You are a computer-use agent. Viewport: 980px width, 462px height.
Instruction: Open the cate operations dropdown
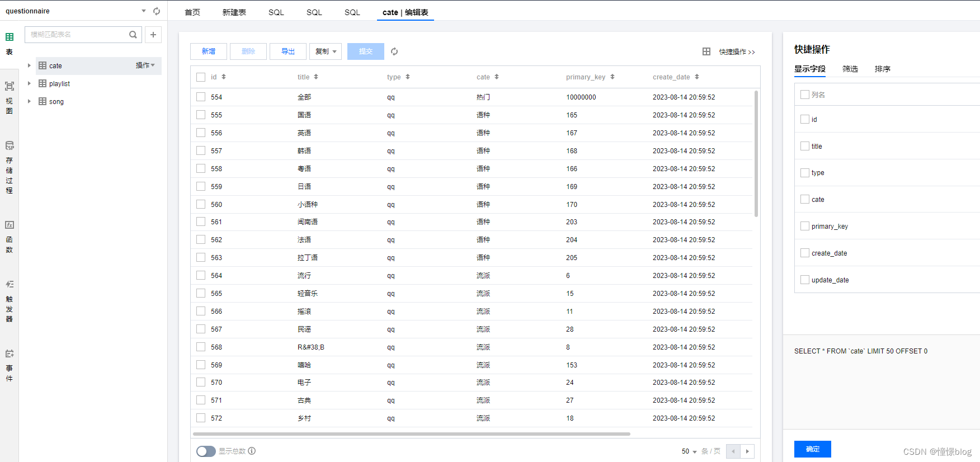pyautogui.click(x=145, y=65)
